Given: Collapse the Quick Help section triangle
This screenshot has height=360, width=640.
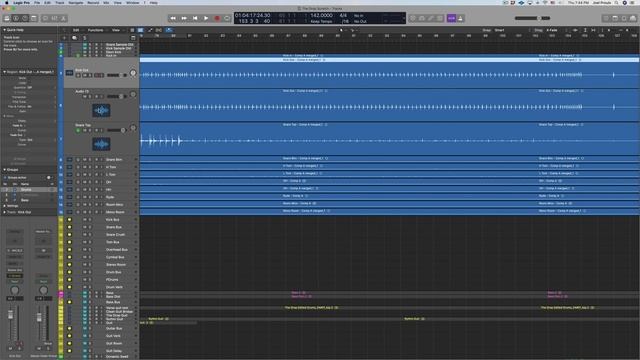Looking at the screenshot, I should point(4,30).
